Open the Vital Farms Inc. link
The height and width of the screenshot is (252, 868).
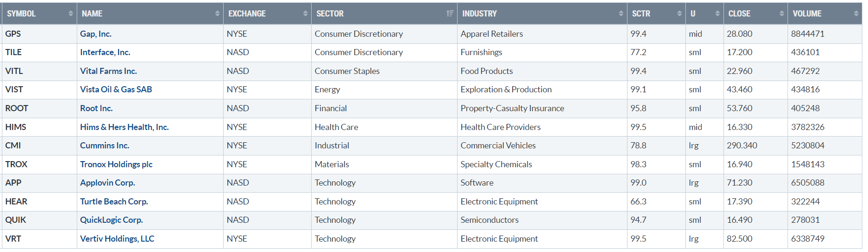pos(108,71)
